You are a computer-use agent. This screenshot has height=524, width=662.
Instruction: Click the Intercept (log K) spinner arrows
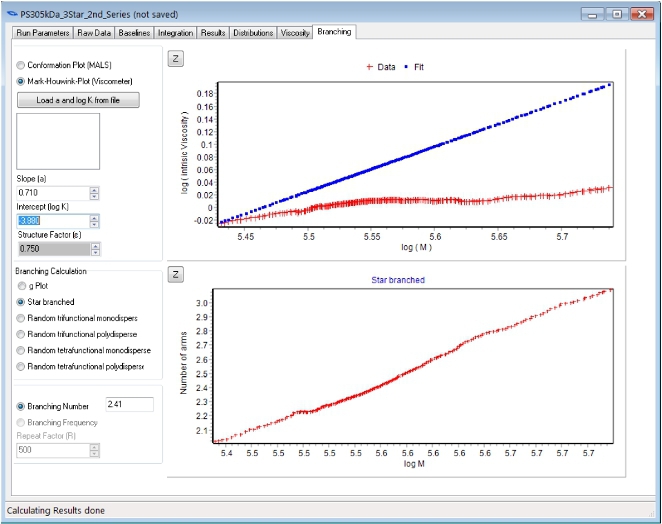94,220
